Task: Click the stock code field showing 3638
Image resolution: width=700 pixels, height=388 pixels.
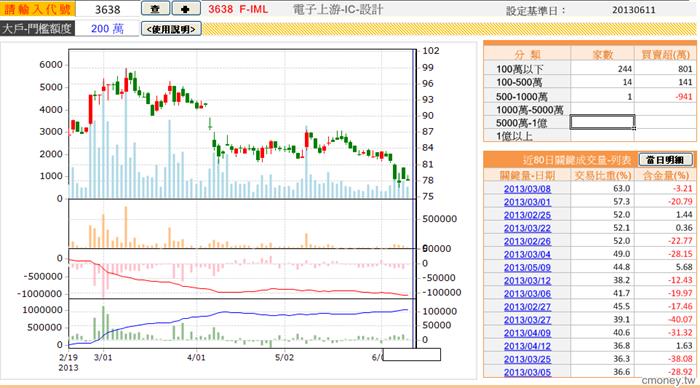Action: click(x=108, y=9)
